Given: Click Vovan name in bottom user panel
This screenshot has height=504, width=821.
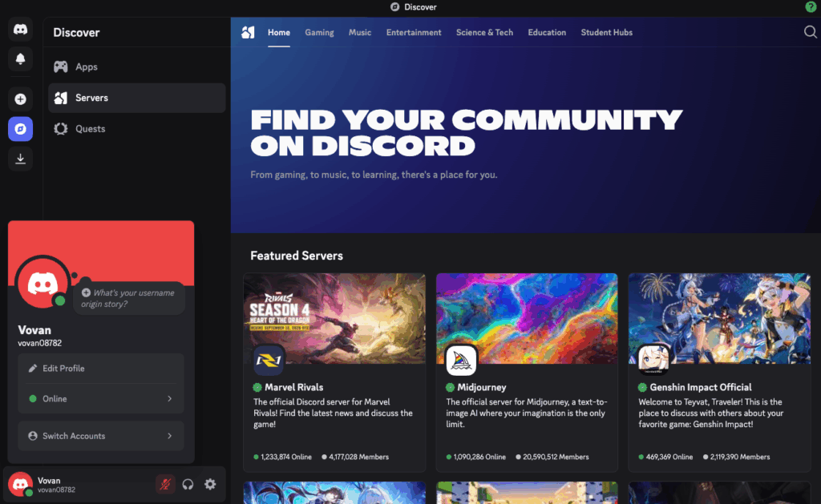Looking at the screenshot, I should click(49, 481).
